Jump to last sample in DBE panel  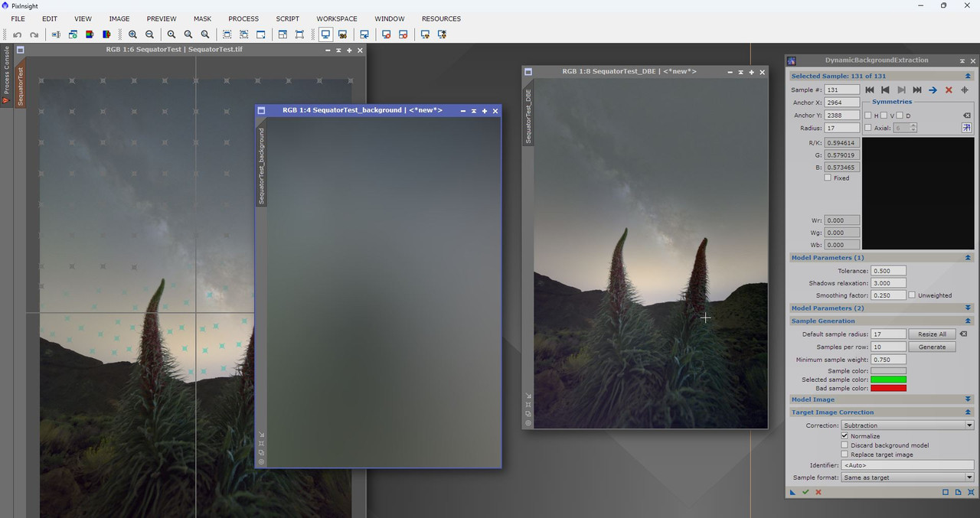(917, 90)
